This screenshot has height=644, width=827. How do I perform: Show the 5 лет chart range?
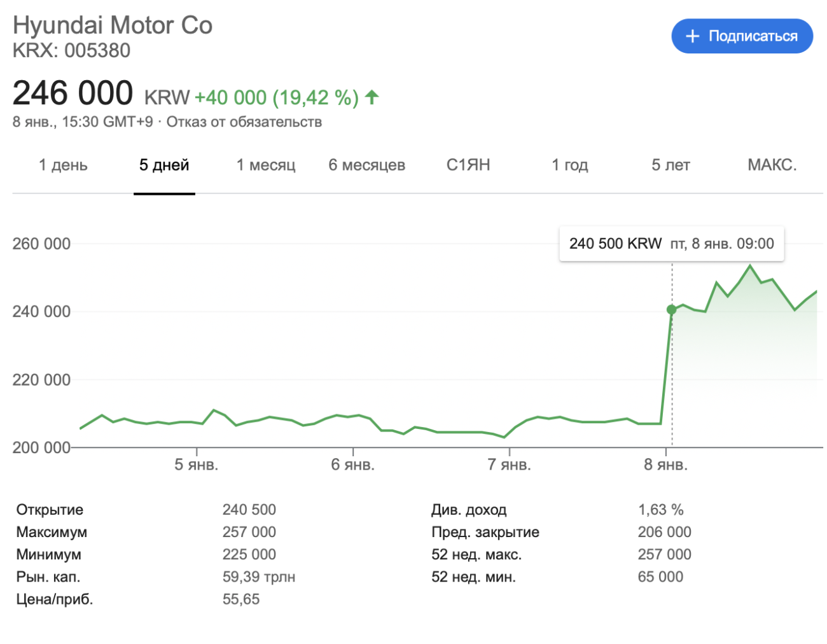(671, 165)
